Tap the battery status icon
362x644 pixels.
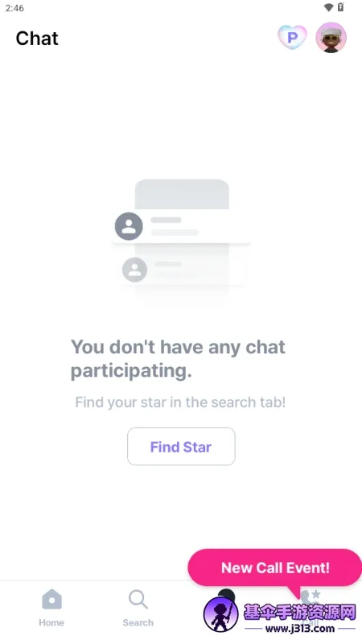tap(340, 7)
